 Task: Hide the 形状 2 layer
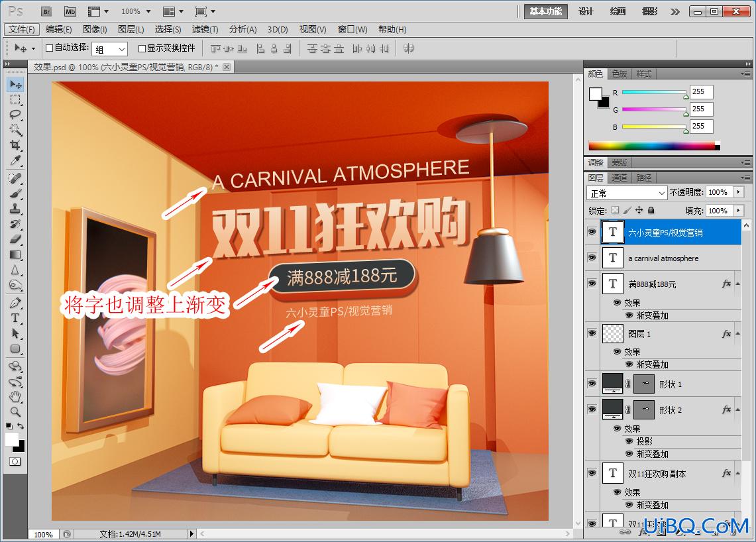pyautogui.click(x=592, y=409)
